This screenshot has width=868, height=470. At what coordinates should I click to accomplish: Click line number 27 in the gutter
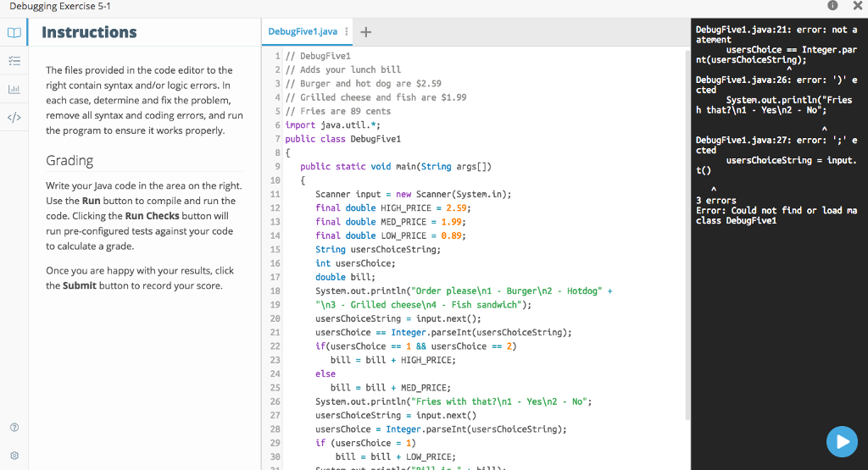click(x=275, y=415)
